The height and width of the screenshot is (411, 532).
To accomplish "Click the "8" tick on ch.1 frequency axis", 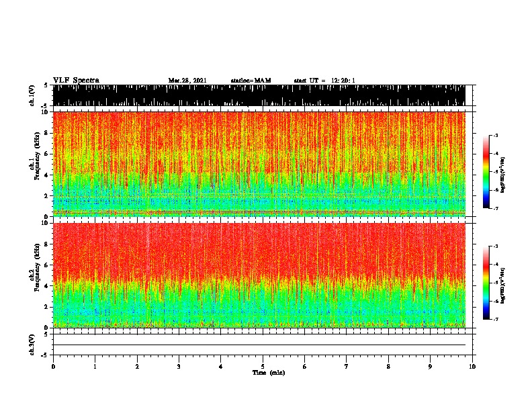I will (x=47, y=133).
